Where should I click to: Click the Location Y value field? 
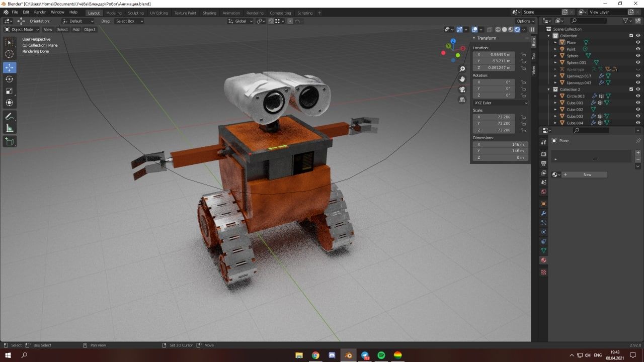coord(494,61)
